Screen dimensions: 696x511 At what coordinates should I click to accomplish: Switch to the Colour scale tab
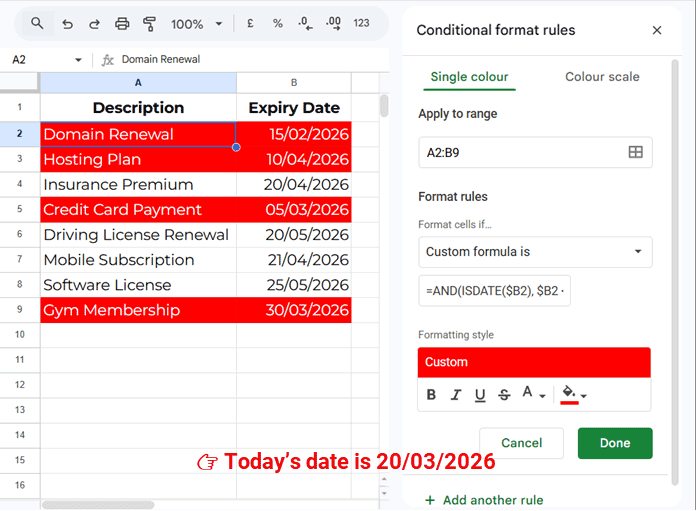602,77
